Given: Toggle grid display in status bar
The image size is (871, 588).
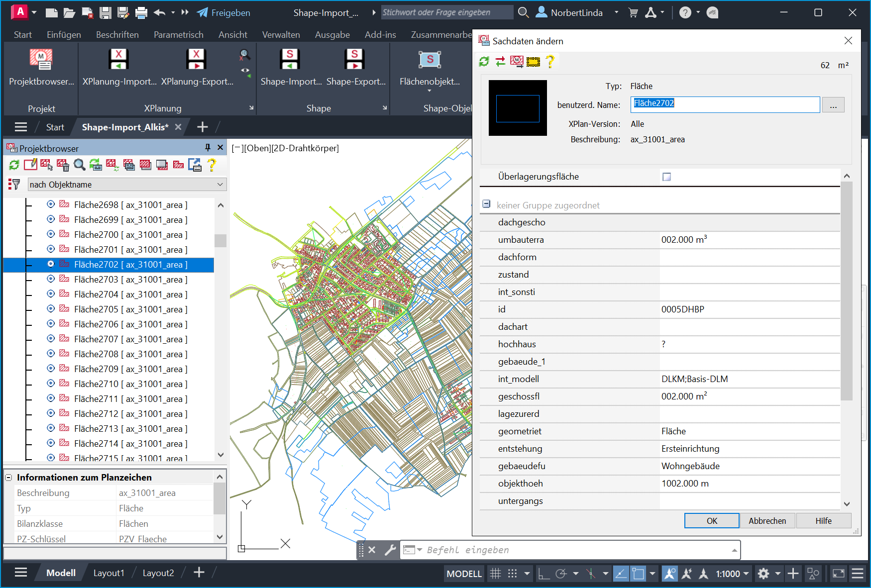Looking at the screenshot, I should 495,574.
